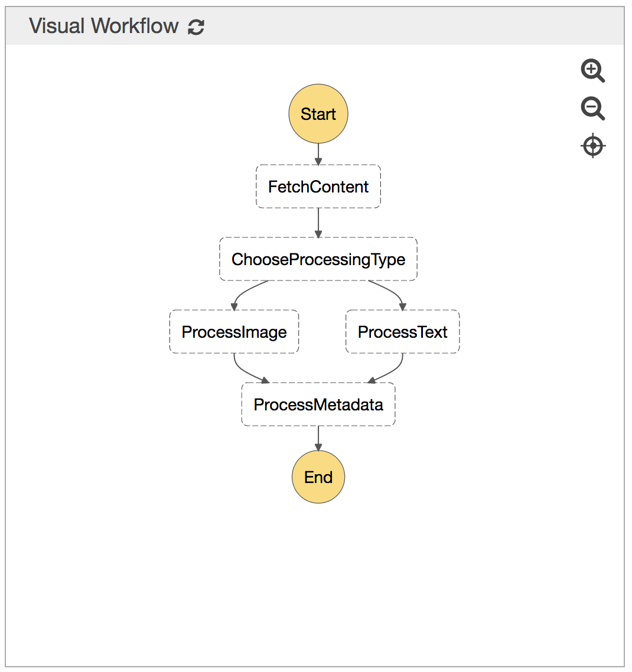
Task: Select the yellow Start node
Action: [x=318, y=114]
